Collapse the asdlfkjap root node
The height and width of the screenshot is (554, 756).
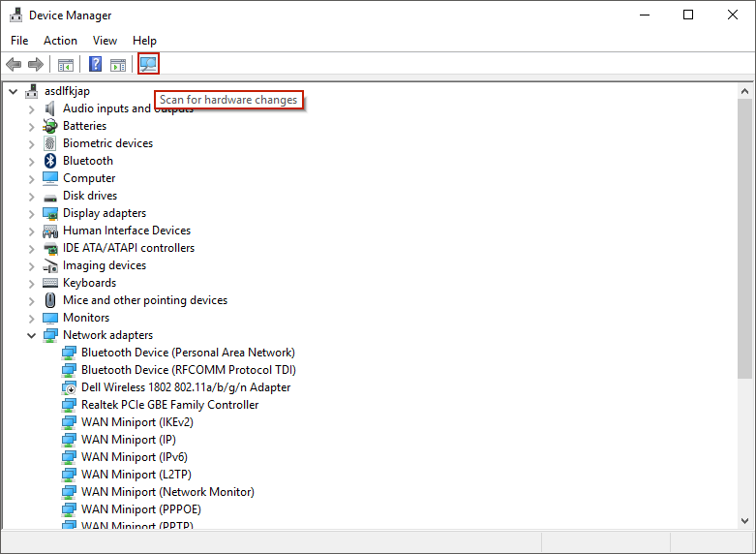coord(14,91)
